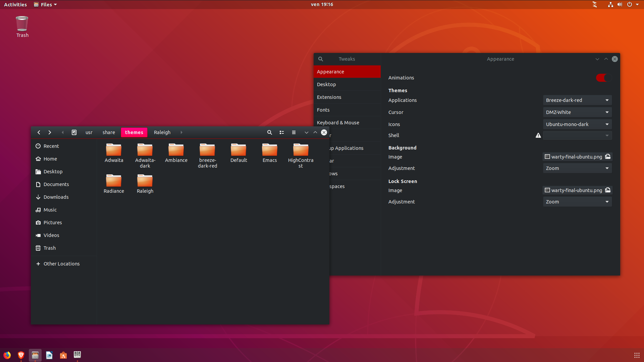Go forward in Files navigation
This screenshot has height=362, width=644.
pyautogui.click(x=50, y=132)
